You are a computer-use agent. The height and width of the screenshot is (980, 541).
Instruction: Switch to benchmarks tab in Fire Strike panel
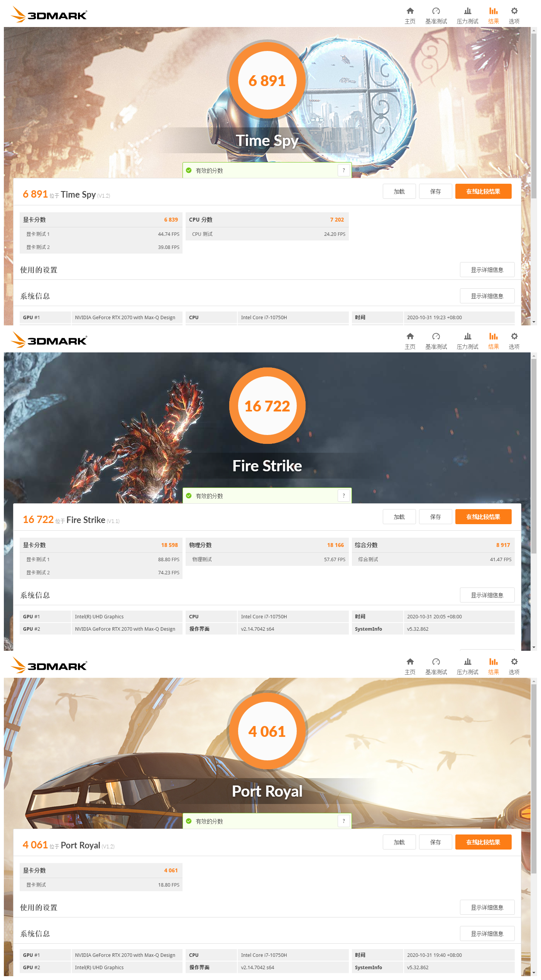tap(436, 341)
